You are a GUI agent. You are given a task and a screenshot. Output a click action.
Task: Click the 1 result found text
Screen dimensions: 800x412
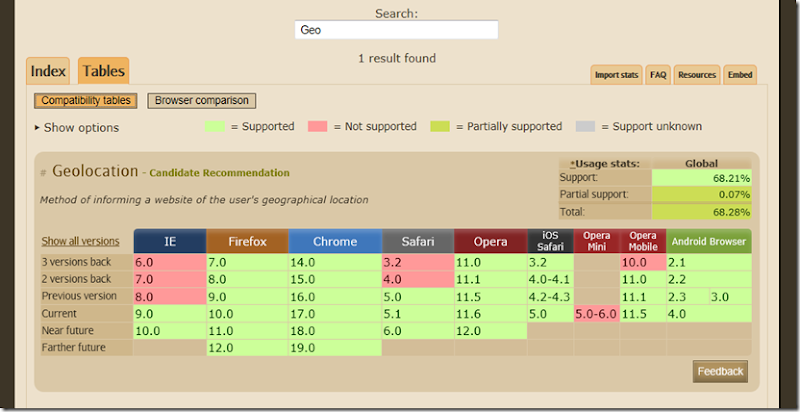tap(396, 58)
